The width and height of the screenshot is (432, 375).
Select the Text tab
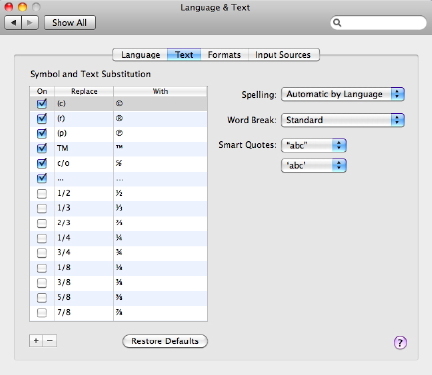click(x=184, y=55)
